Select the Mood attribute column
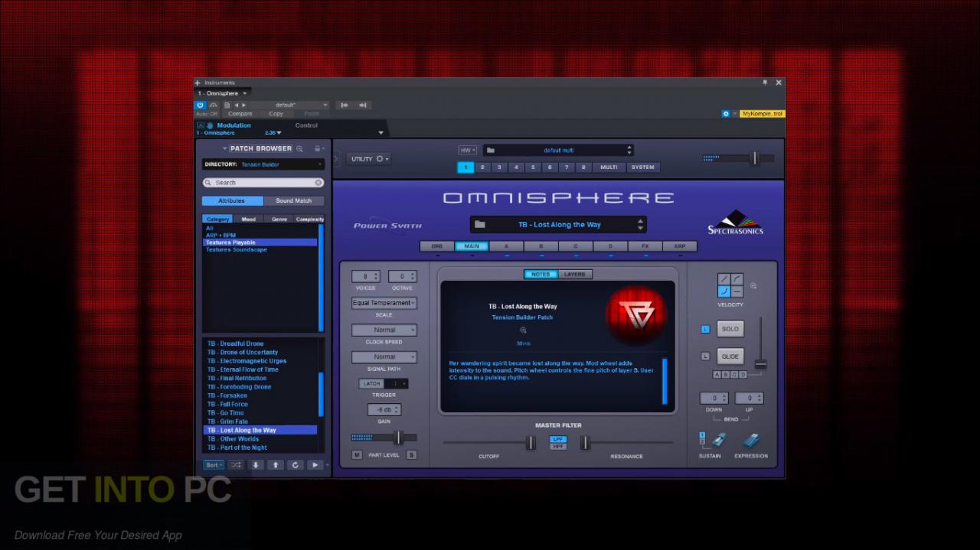 (249, 219)
